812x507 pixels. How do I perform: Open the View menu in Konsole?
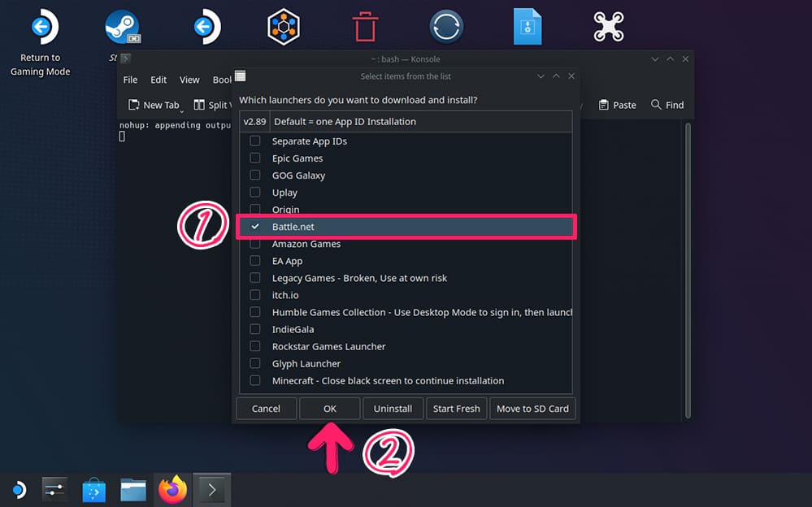pos(189,80)
